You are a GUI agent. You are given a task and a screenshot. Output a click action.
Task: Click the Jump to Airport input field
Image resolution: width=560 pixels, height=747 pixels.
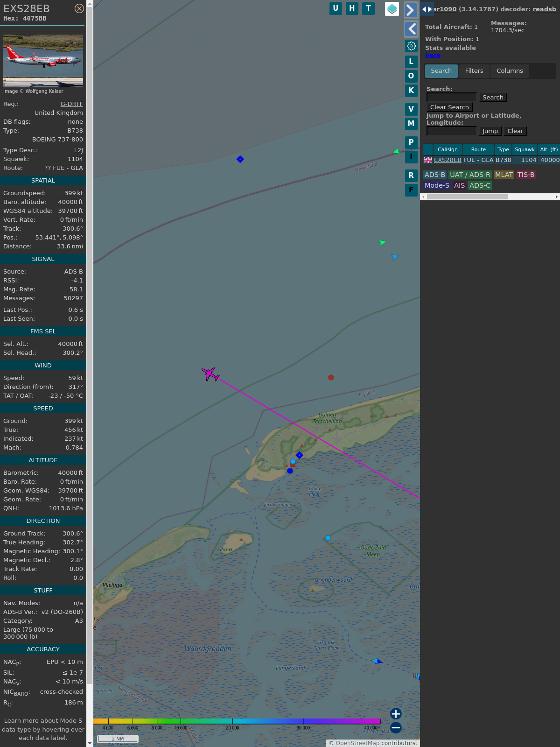click(x=451, y=131)
